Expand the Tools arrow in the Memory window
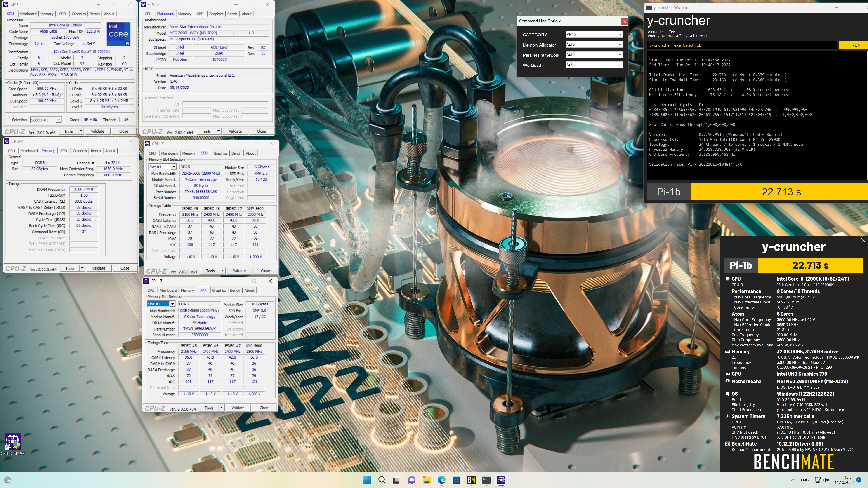Image resolution: width=868 pixels, height=488 pixels. [82, 268]
